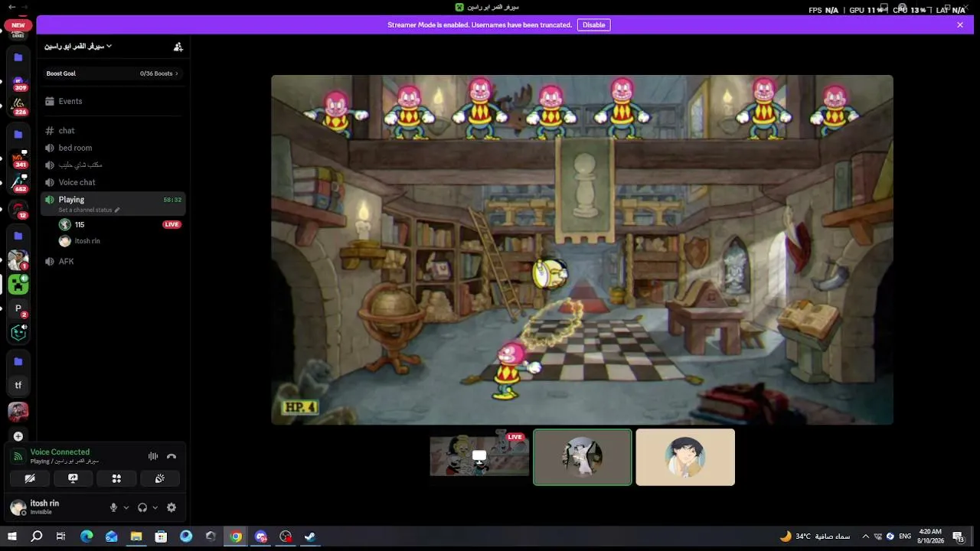Invite people to the server

(x=178, y=47)
